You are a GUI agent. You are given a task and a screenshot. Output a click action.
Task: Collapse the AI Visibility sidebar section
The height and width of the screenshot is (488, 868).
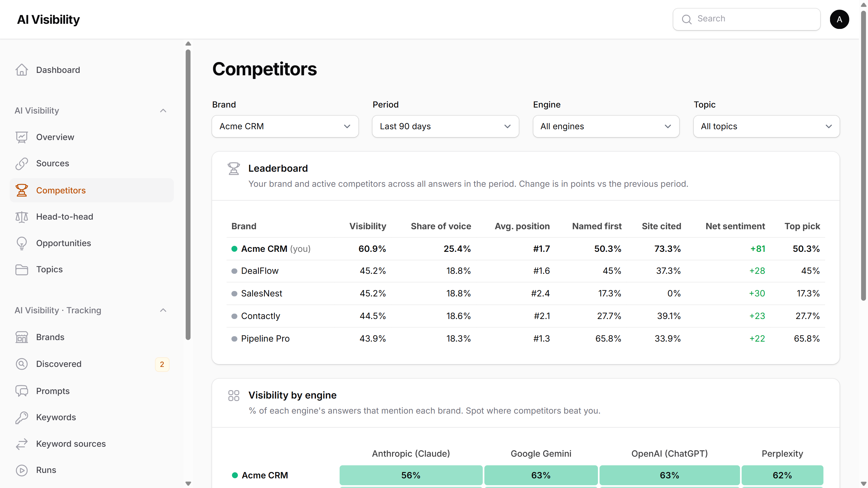163,111
